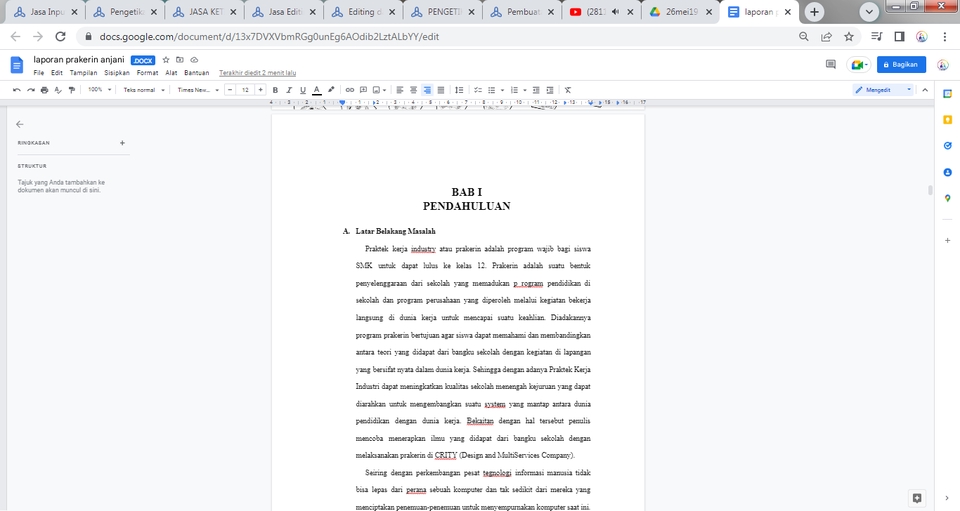The image size is (960, 511).
Task: Open the Format menu
Action: click(x=147, y=73)
